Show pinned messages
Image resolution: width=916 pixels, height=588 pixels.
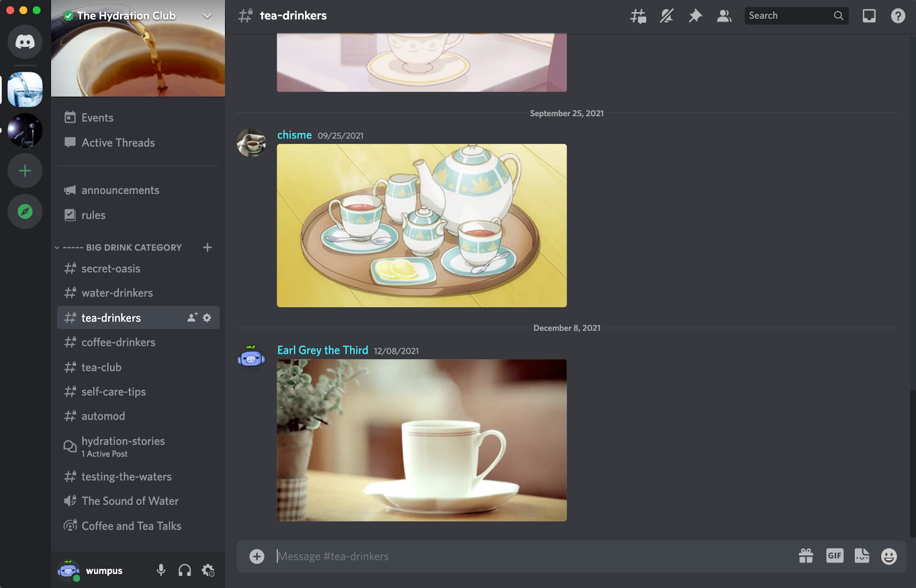tap(695, 16)
